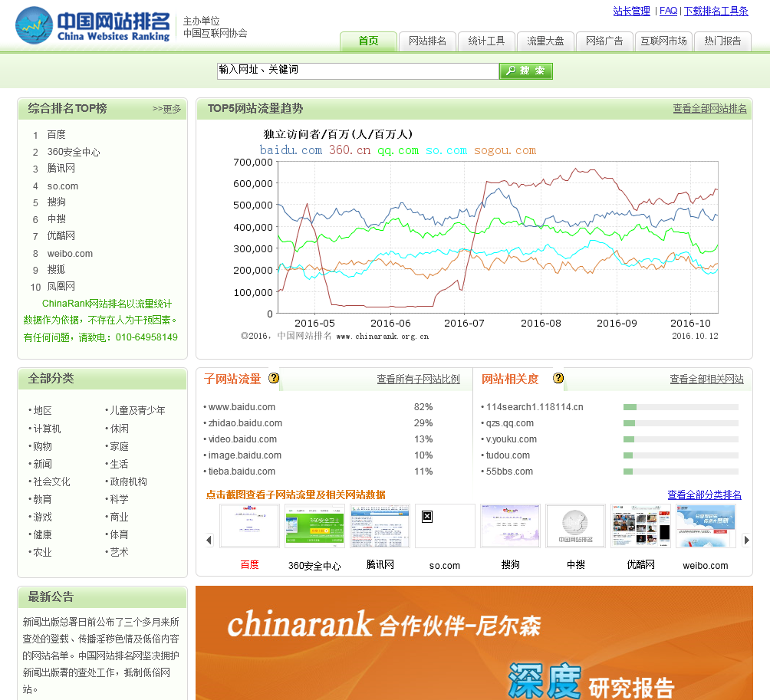Screen dimensions: 770x700
Task: Click the left carousel arrow of thumbnails
Action: click(209, 540)
